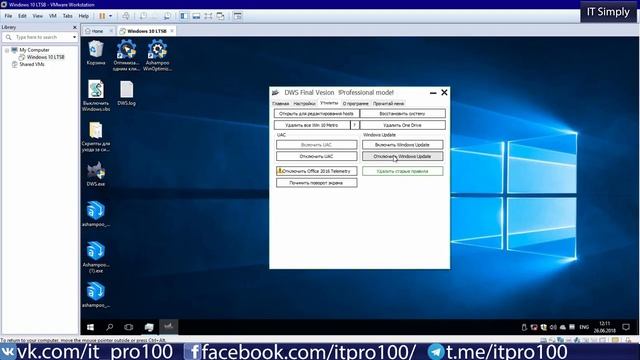
Task: Click the Удалить все Win 10 Metro button
Action: [312, 125]
